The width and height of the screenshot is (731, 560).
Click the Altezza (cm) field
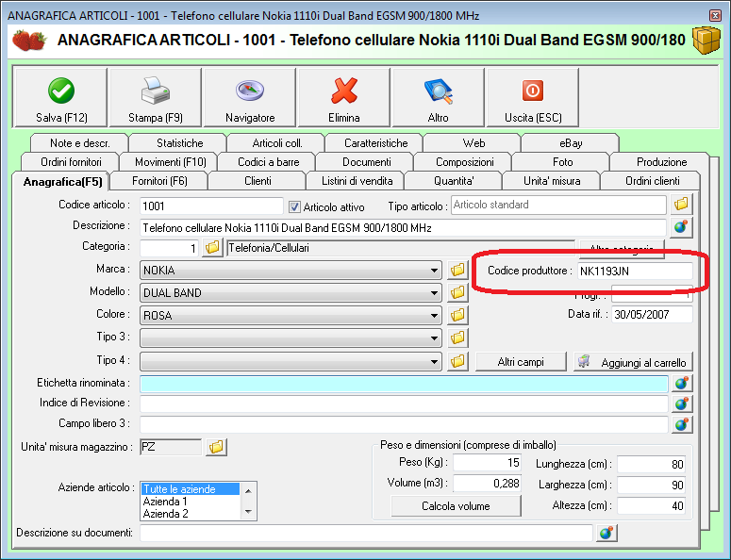coord(651,505)
